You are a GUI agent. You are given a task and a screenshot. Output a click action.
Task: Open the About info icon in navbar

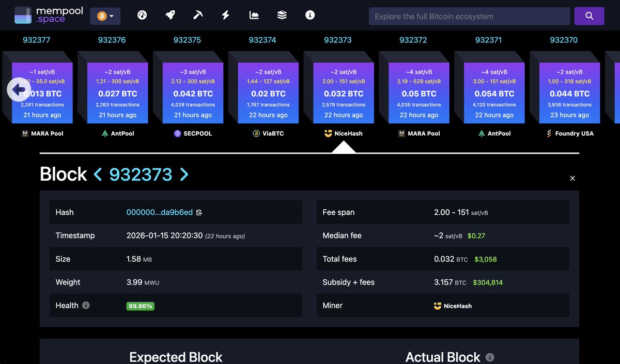coord(310,15)
